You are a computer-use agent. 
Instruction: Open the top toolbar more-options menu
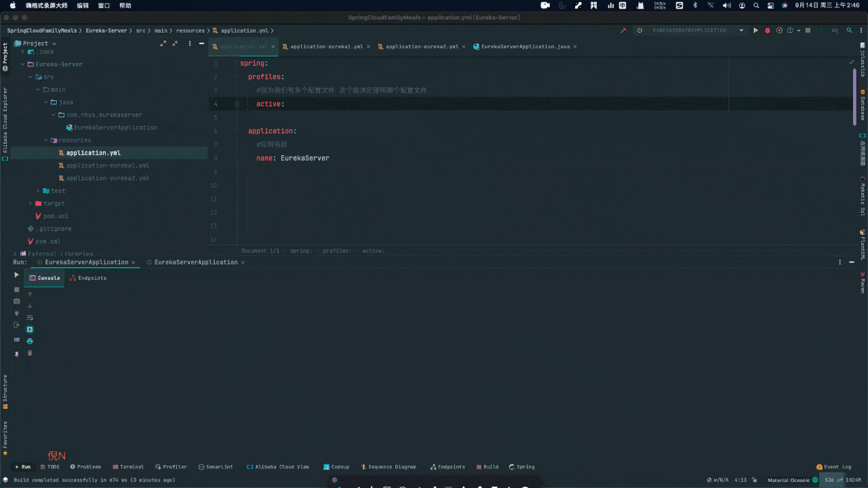pyautogui.click(x=861, y=30)
